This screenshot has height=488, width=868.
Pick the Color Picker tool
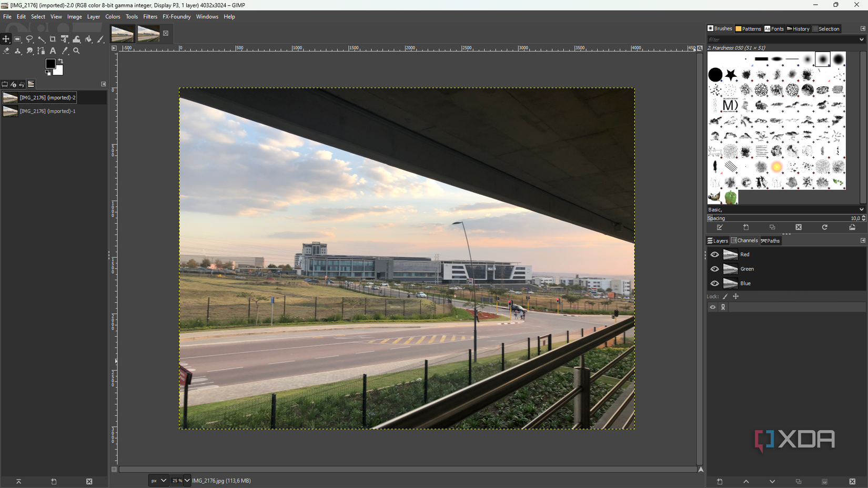65,50
